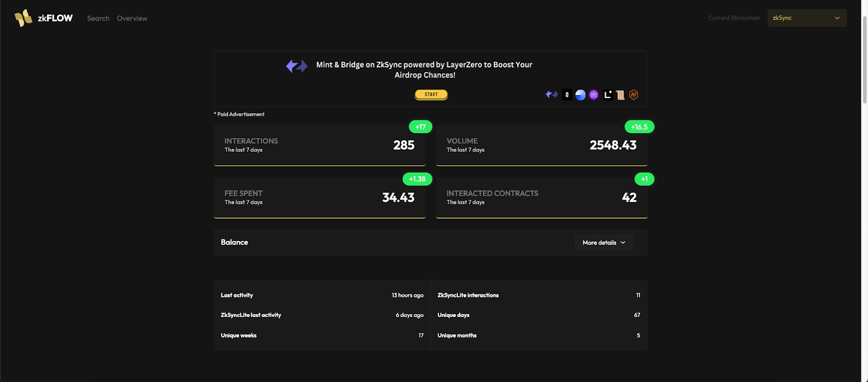The image size is (868, 382).
Task: Click the +16.5 volume change badge
Action: pyautogui.click(x=640, y=127)
